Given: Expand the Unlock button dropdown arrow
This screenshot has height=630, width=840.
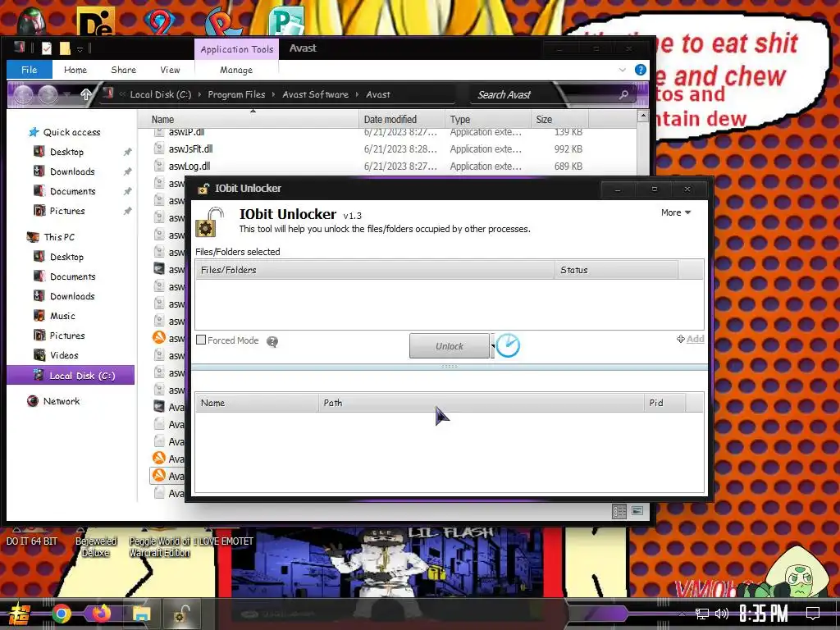Looking at the screenshot, I should point(492,346).
